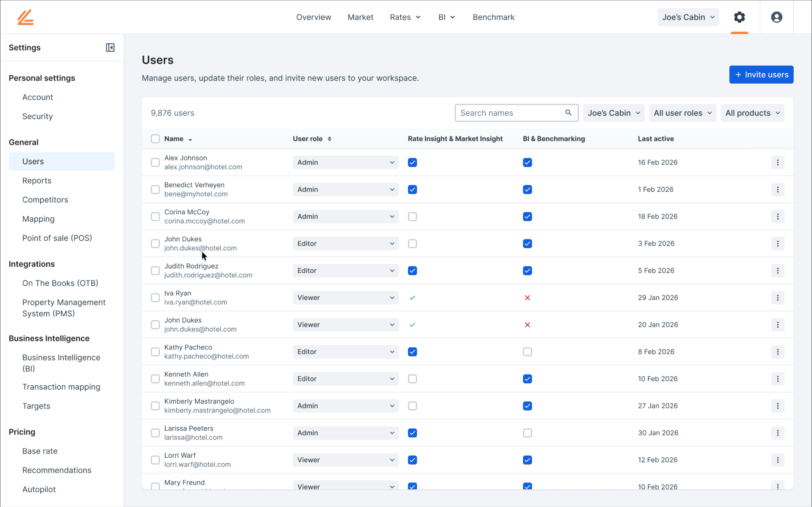Image resolution: width=812 pixels, height=507 pixels.
Task: Open the user profile avatar icon
Action: click(776, 17)
